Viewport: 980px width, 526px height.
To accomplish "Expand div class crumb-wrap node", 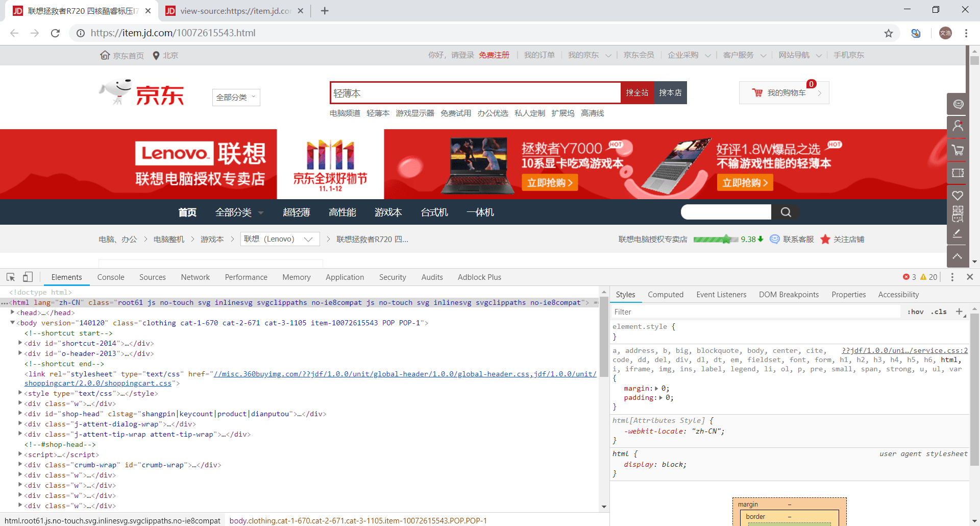I will 20,464.
